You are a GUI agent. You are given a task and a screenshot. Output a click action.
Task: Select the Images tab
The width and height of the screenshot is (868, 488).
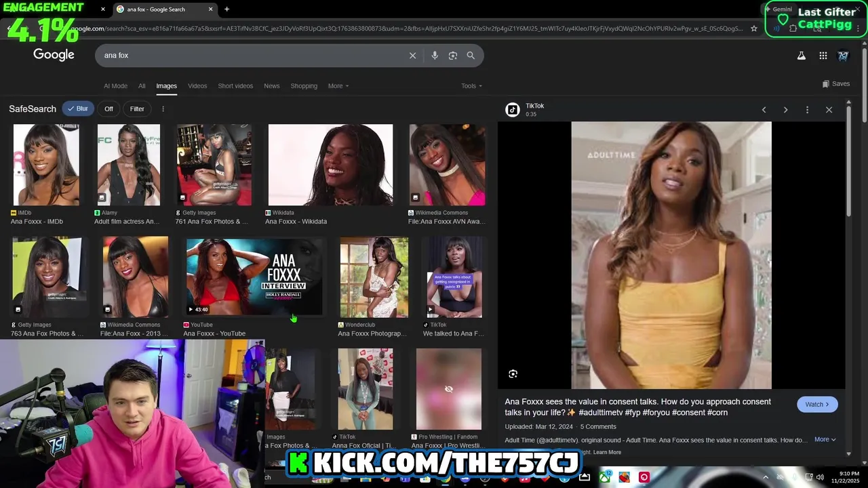(166, 86)
